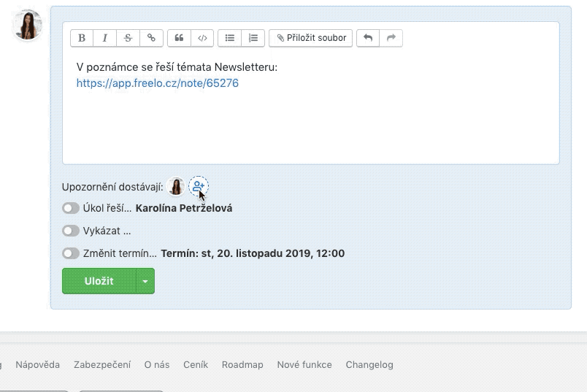This screenshot has height=392, width=587.
Task: Redo the last edit
Action: click(391, 38)
